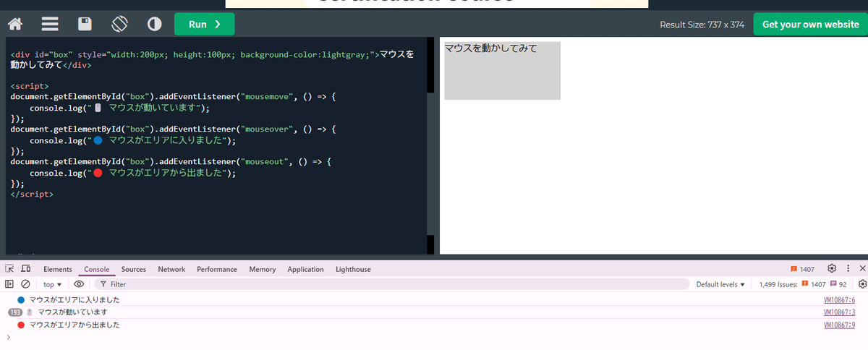868x350 pixels.
Task: Open source link VM10867:3
Action: pyautogui.click(x=840, y=312)
